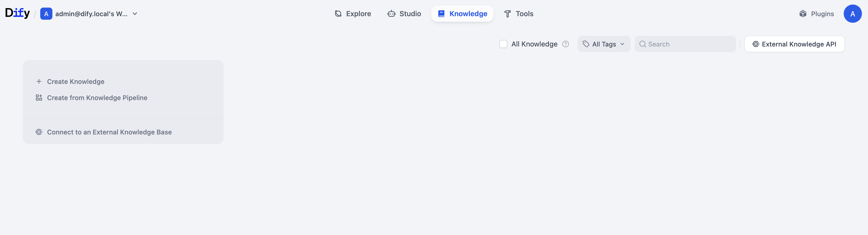Click the external knowledge base connect icon
868x235 pixels.
click(39, 132)
